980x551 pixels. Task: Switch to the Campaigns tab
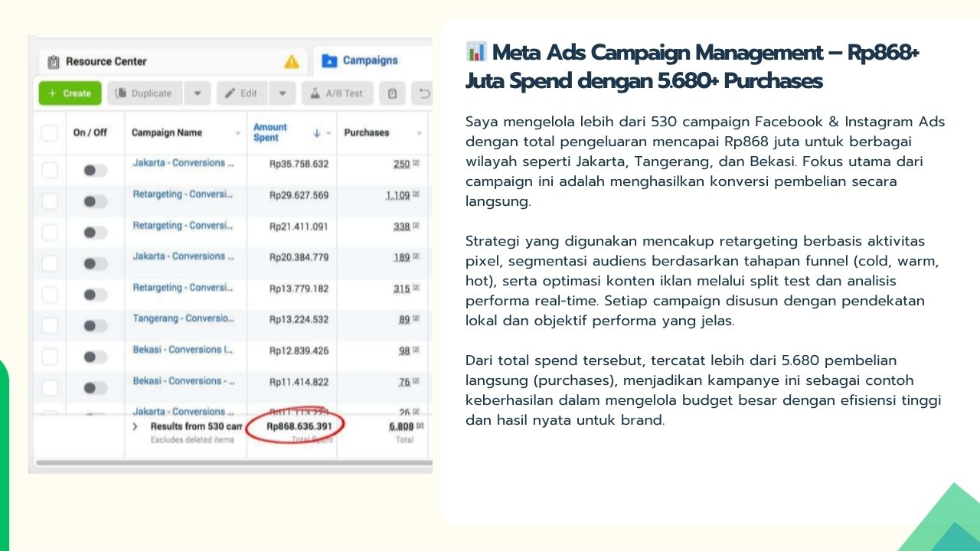coord(360,60)
